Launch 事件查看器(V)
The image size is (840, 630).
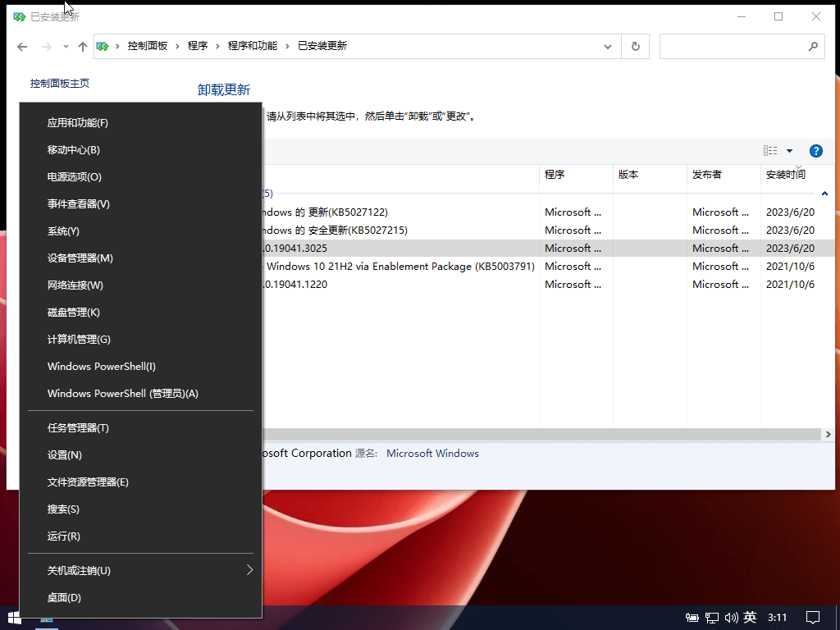point(140,203)
